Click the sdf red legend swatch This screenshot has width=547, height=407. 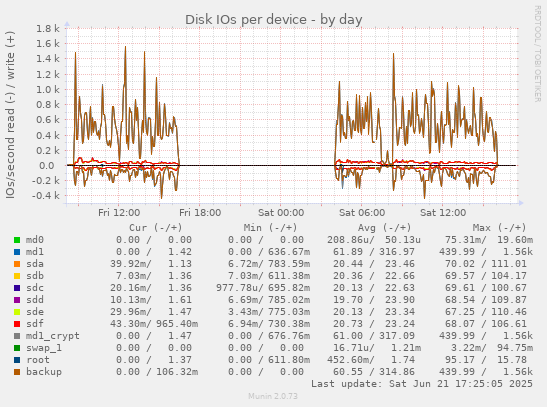[x=17, y=324]
